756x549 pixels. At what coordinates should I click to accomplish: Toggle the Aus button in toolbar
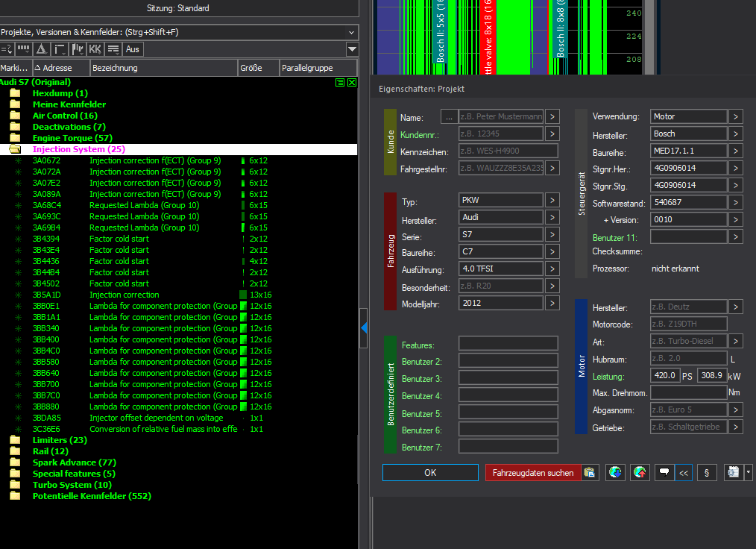[133, 49]
